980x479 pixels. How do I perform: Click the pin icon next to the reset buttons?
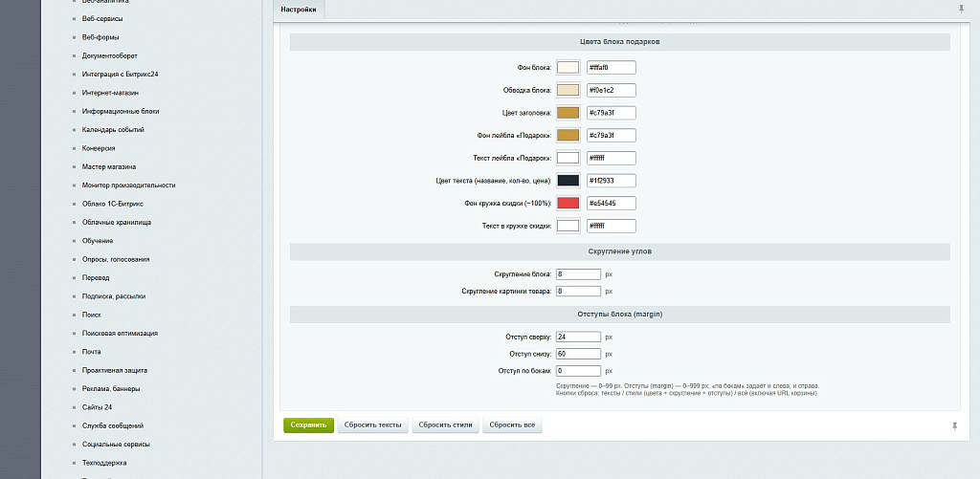coord(954,425)
